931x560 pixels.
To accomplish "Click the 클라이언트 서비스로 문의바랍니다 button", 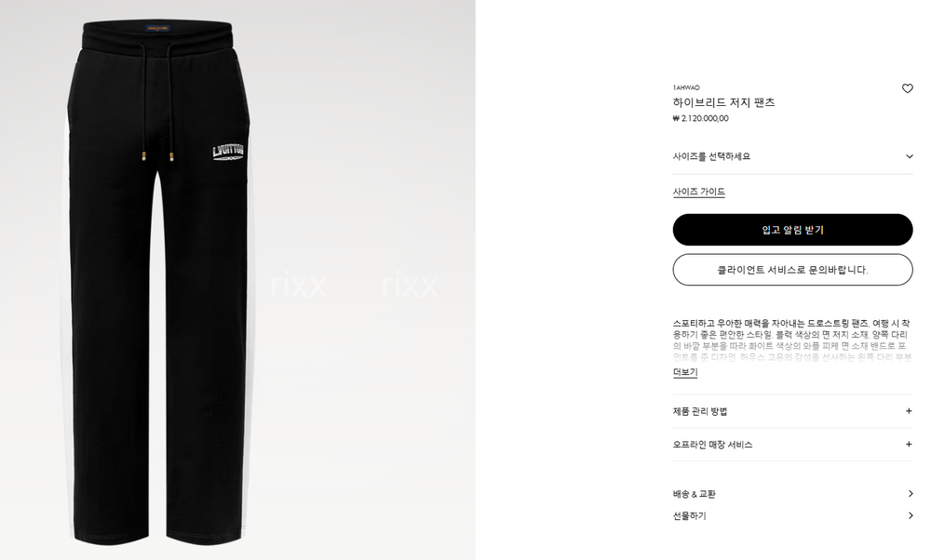I will 792,270.
